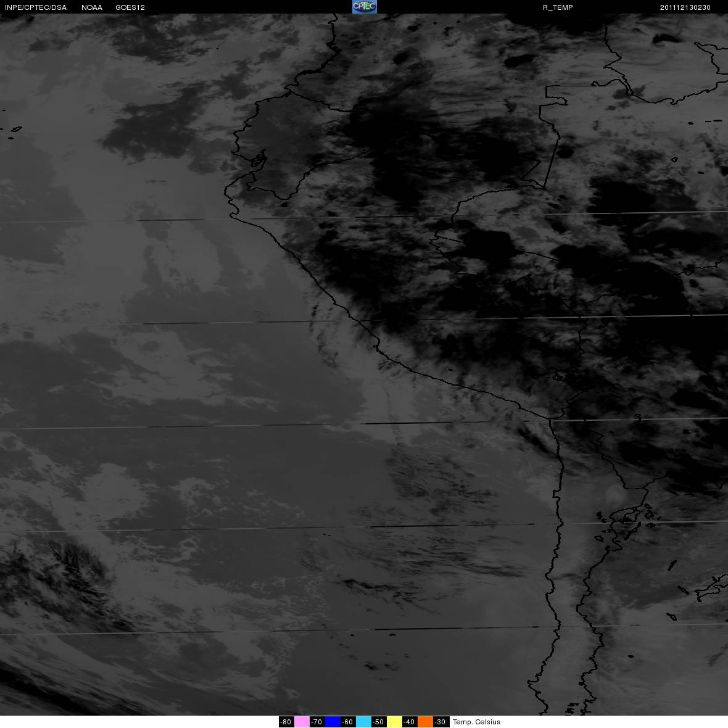Click the -50 legend value
The image size is (728, 728).
(x=378, y=722)
